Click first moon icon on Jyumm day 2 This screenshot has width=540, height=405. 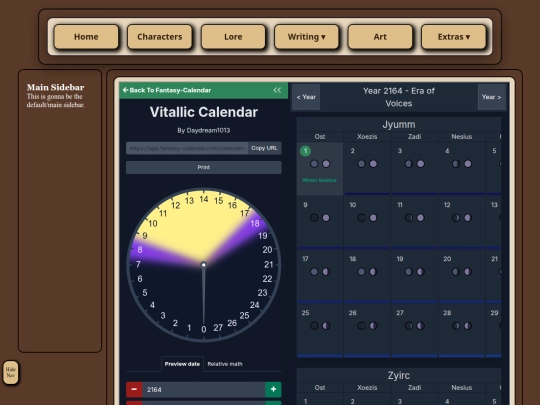[361, 164]
